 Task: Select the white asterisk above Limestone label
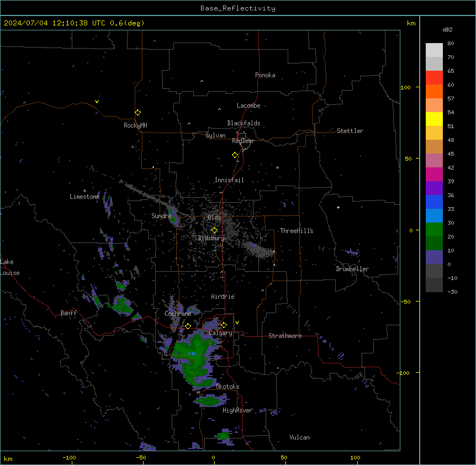pos(84,191)
